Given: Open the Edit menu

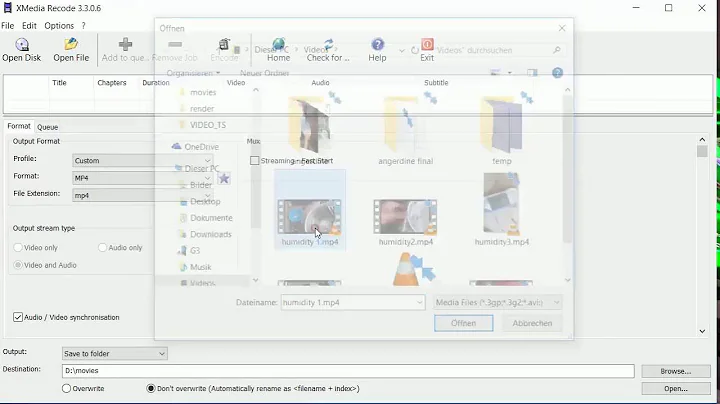Looking at the screenshot, I should (29, 26).
